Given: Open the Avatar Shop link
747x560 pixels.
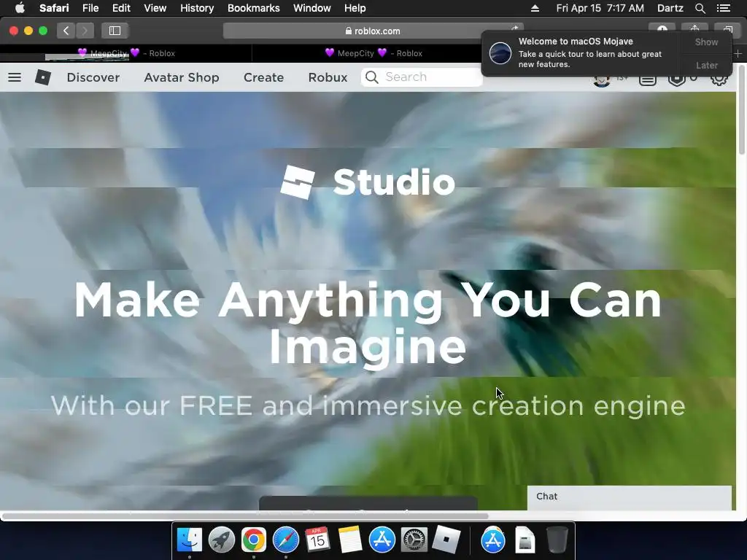Looking at the screenshot, I should (182, 77).
